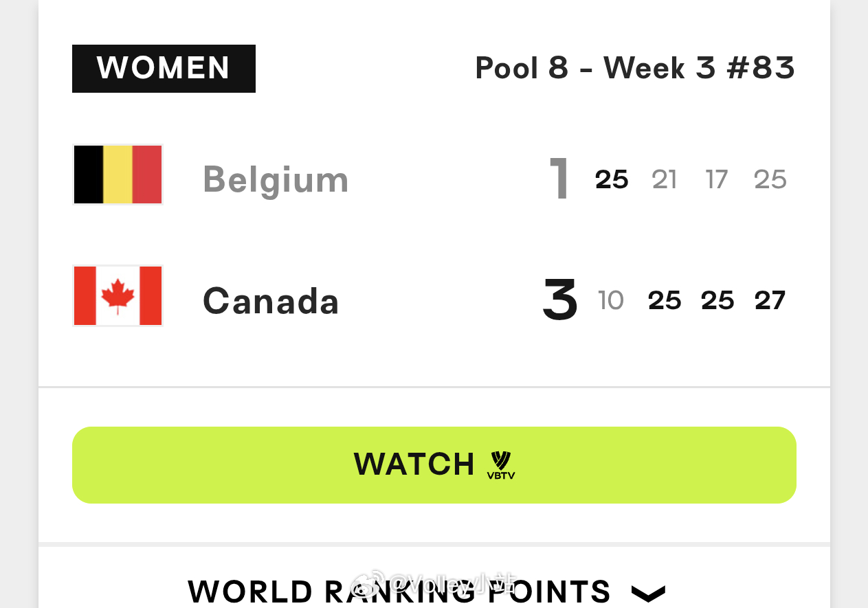Click the VBTV logo icon

(501, 465)
